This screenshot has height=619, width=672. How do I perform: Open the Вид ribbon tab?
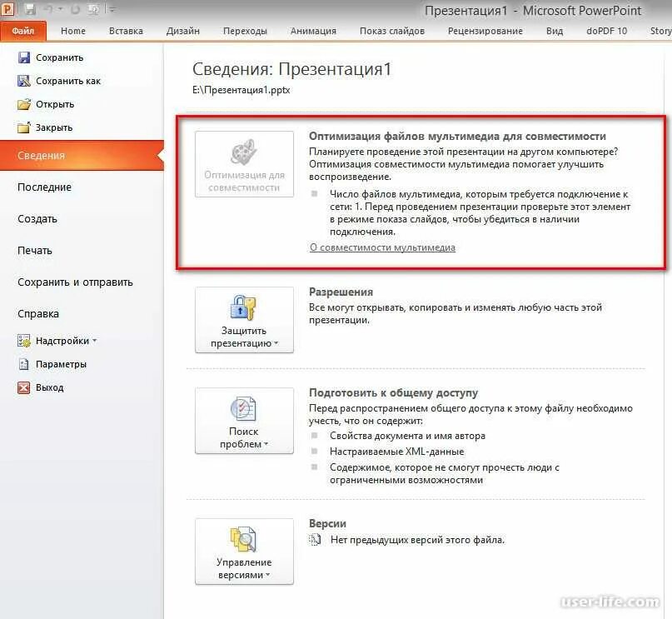point(555,31)
